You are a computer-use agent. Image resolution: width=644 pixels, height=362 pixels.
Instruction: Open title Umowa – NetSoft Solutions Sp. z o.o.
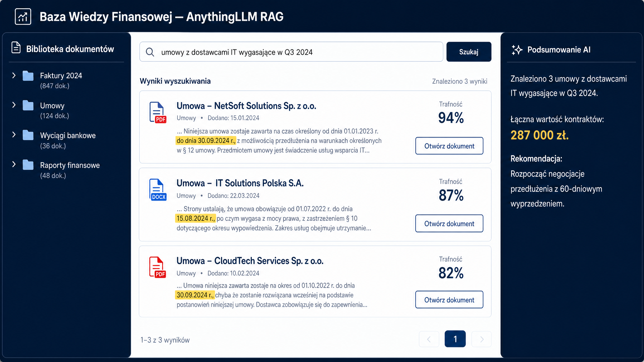pyautogui.click(x=246, y=106)
